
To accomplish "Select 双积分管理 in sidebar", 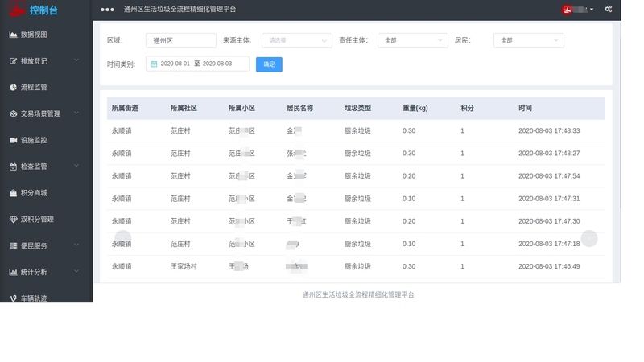I will [37, 219].
